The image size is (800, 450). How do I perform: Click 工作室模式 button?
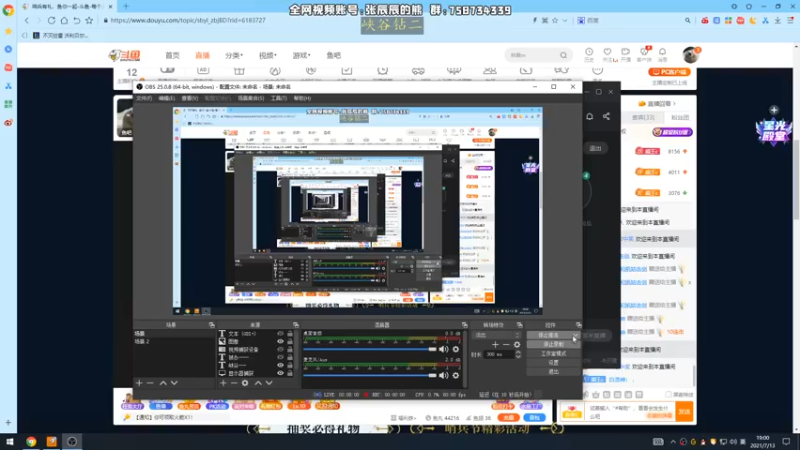point(553,354)
